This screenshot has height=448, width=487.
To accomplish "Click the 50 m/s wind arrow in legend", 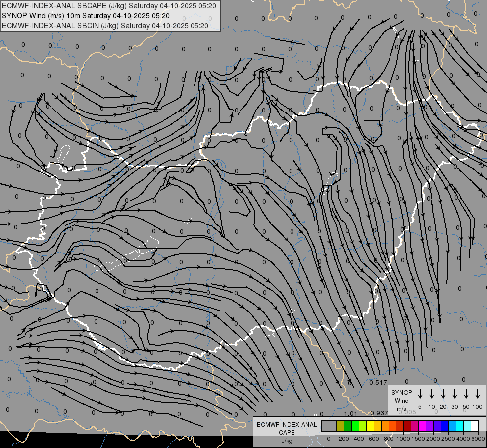I will point(466,394).
